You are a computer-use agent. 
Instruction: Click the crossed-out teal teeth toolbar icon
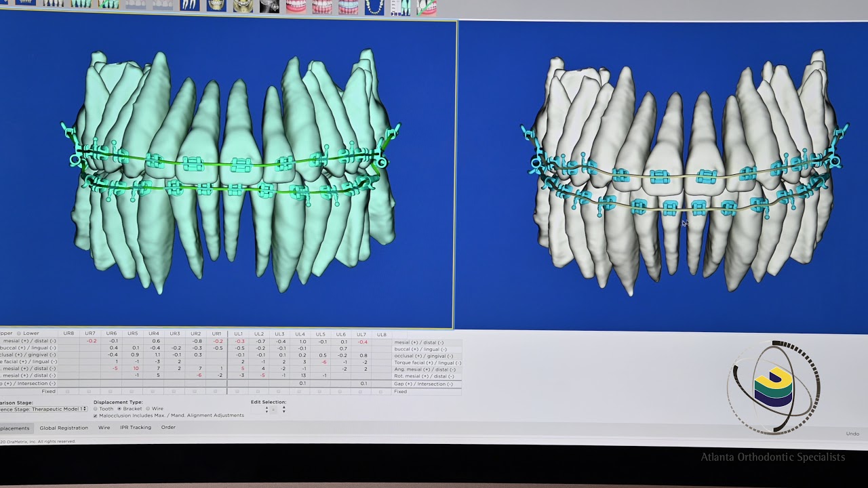[x=108, y=5]
